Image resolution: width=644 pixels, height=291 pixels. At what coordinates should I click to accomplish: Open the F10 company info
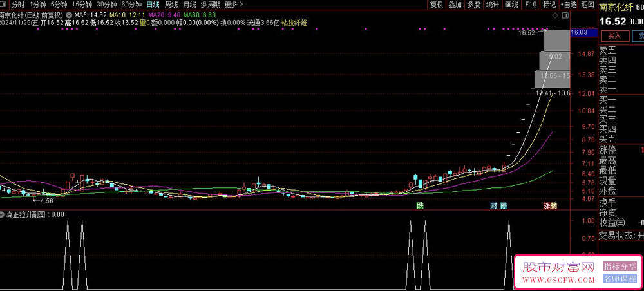531,5
